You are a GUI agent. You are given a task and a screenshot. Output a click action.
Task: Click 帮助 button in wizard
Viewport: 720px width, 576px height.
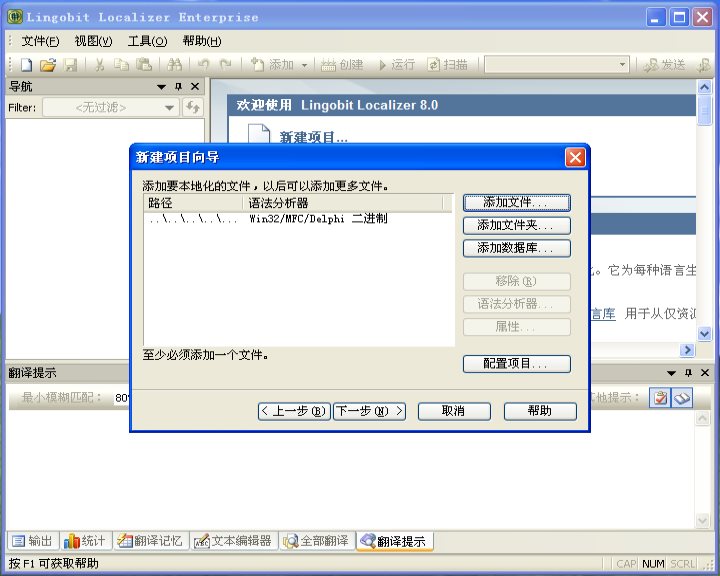540,411
